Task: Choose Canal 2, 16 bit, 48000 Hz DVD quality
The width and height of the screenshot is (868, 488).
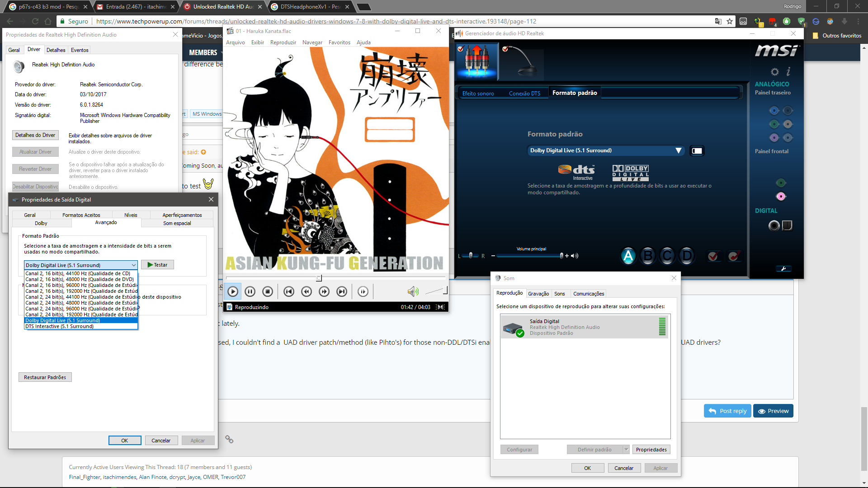Action: [81, 279]
